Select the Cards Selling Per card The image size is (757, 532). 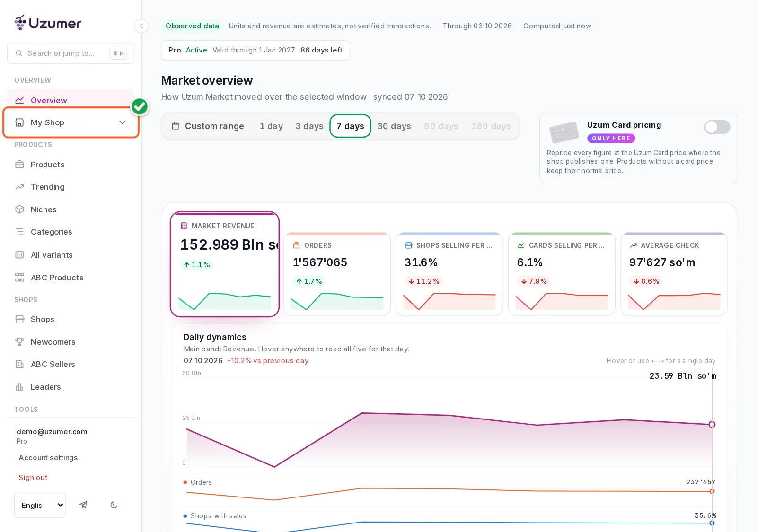[x=562, y=274]
